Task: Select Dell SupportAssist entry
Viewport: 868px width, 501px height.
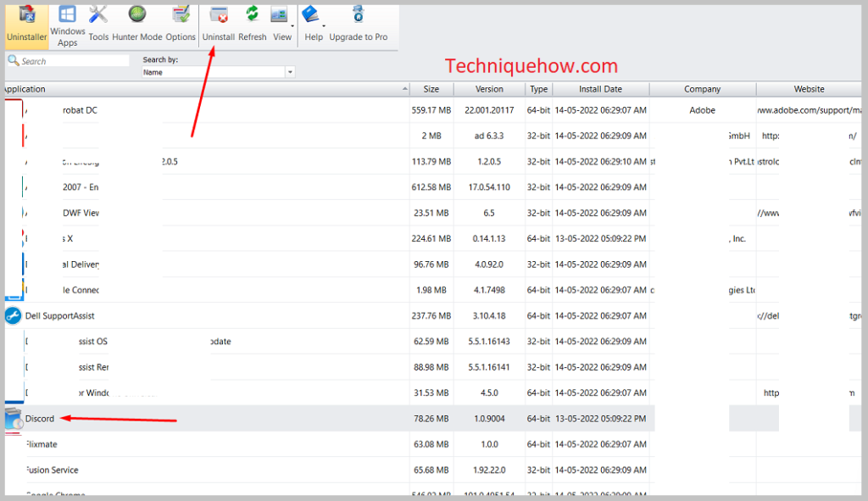Action: 60,316
